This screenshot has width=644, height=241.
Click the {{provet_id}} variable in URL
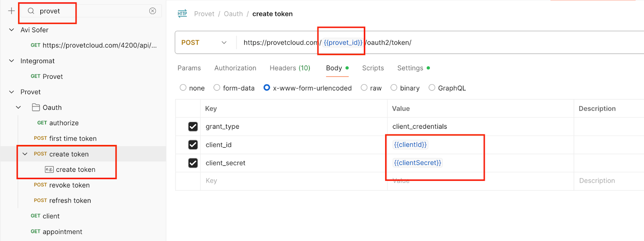tap(343, 42)
